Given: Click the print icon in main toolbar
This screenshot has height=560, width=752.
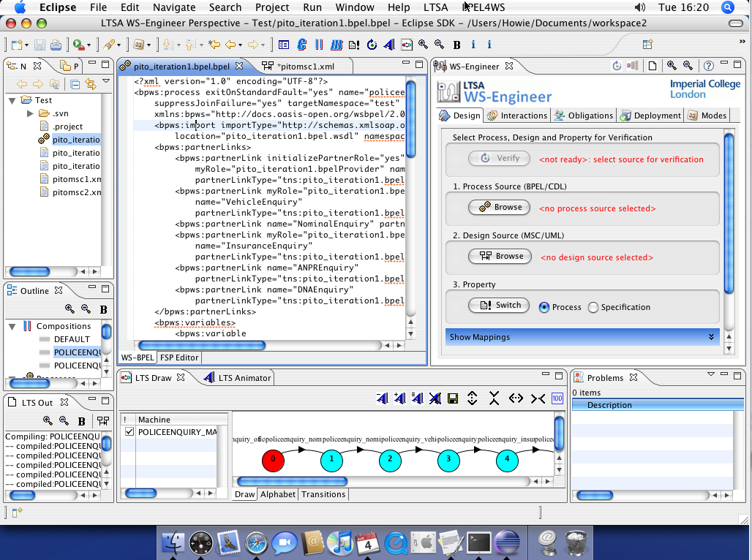Looking at the screenshot, I should [x=56, y=45].
